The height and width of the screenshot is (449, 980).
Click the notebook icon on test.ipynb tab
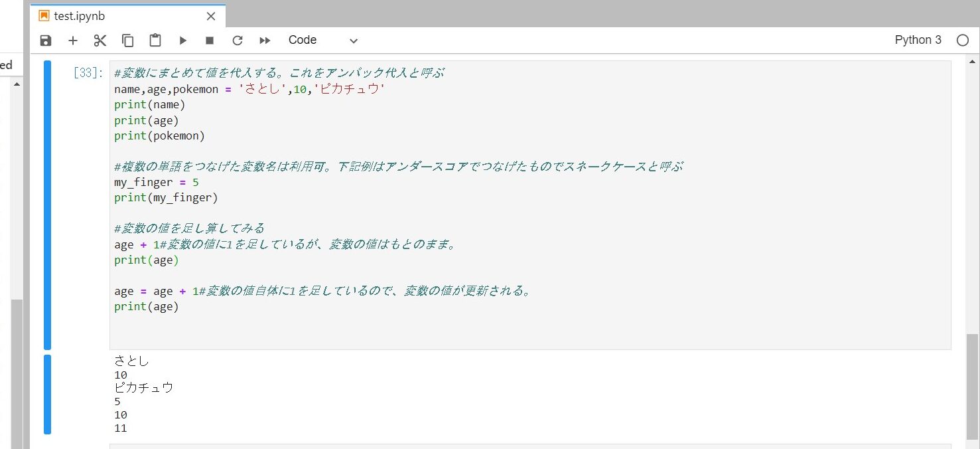click(x=44, y=16)
